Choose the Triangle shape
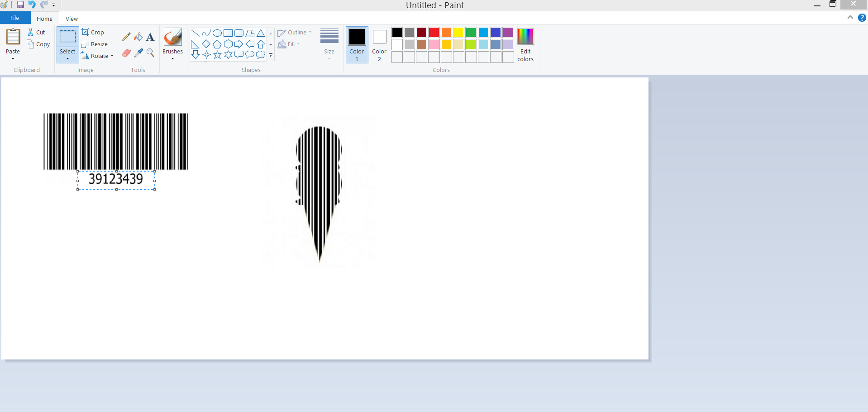The width and height of the screenshot is (868, 412). pyautogui.click(x=261, y=33)
